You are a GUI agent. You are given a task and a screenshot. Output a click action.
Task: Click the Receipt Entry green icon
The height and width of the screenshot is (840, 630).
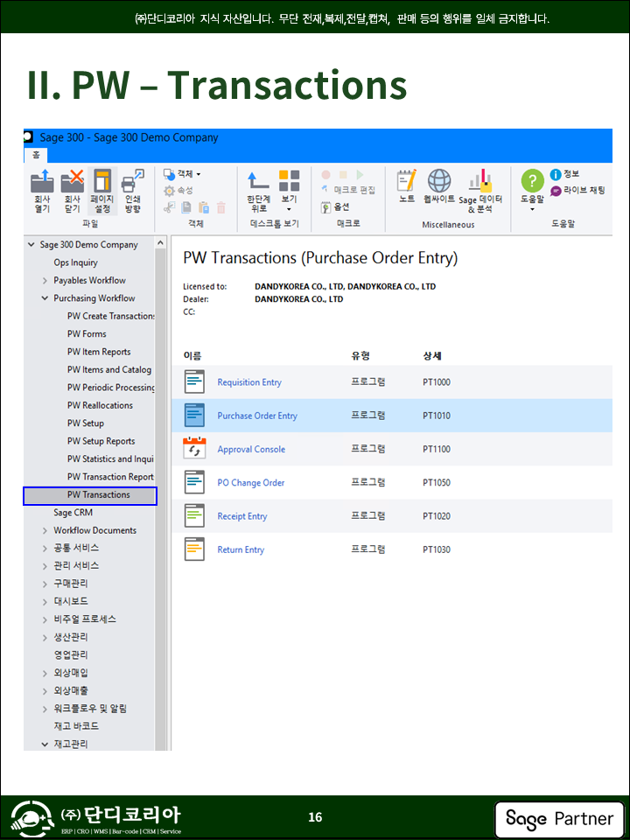(194, 515)
